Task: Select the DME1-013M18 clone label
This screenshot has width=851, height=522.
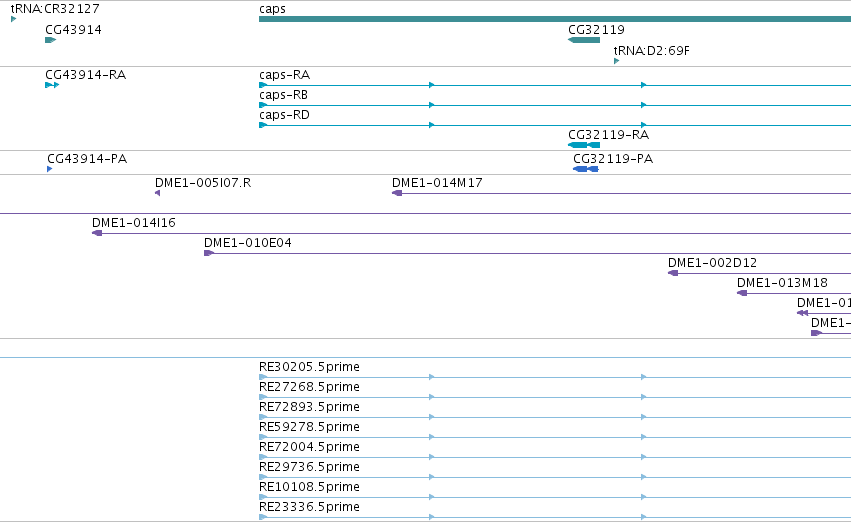Action: tap(782, 283)
